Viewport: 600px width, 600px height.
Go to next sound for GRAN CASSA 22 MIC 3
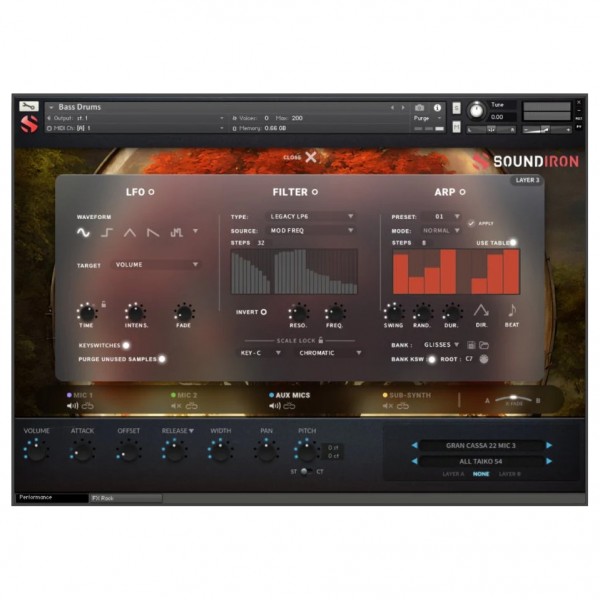click(x=549, y=445)
